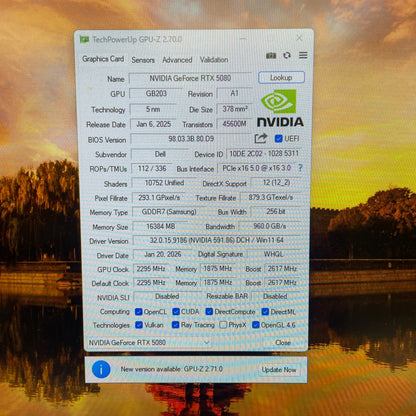Click the BIOS export share icon
The width and height of the screenshot is (416, 416).
[261, 138]
